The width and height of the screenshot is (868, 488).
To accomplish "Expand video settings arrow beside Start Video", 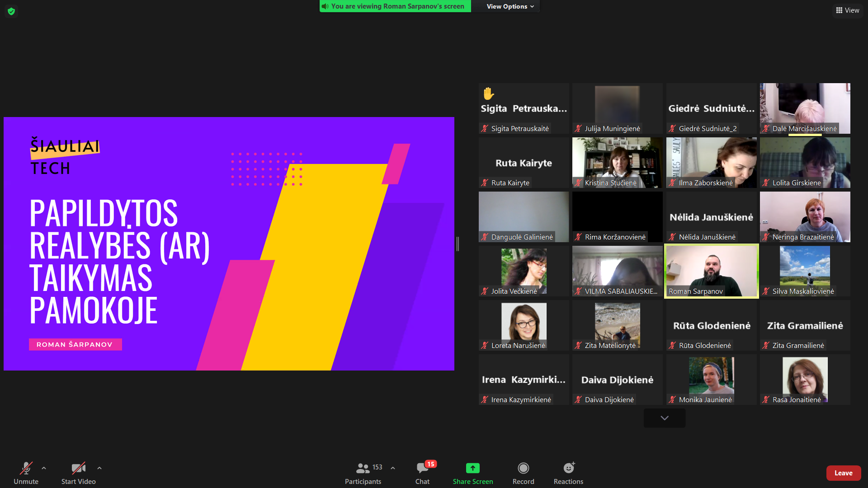I will click(x=99, y=468).
